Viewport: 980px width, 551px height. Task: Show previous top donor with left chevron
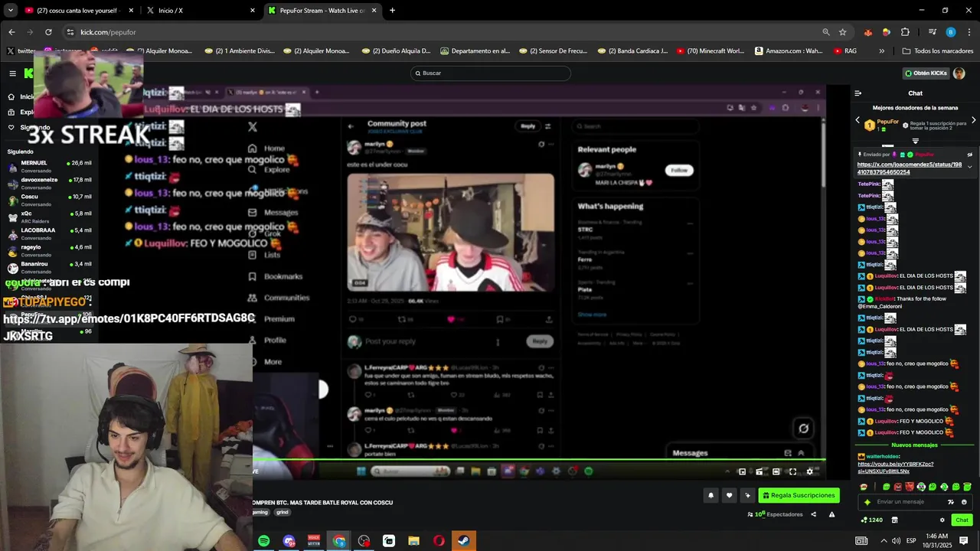pos(857,120)
